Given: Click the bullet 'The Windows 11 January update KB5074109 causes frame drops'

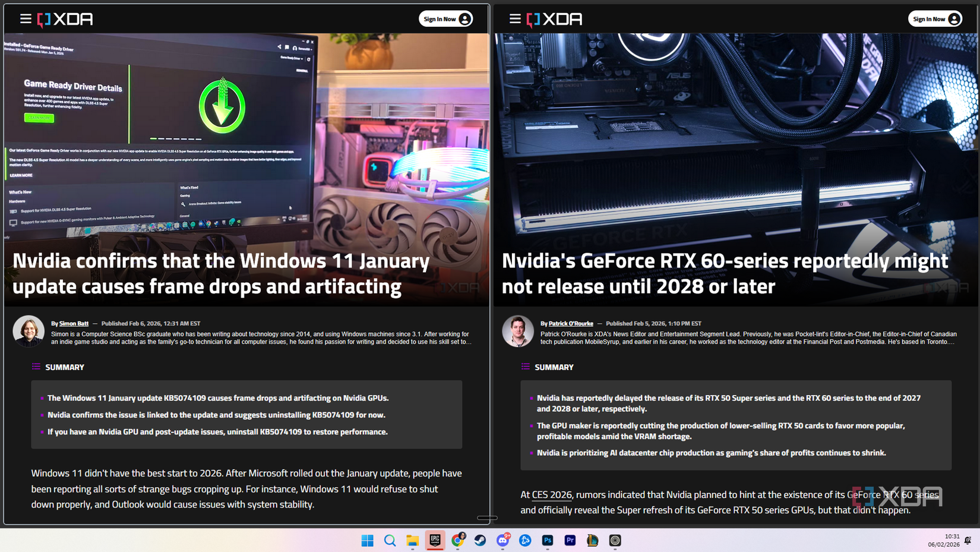Looking at the screenshot, I should tap(218, 398).
